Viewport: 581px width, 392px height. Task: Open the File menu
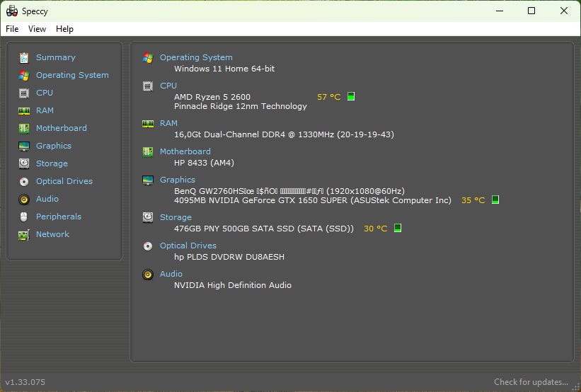tap(12, 29)
